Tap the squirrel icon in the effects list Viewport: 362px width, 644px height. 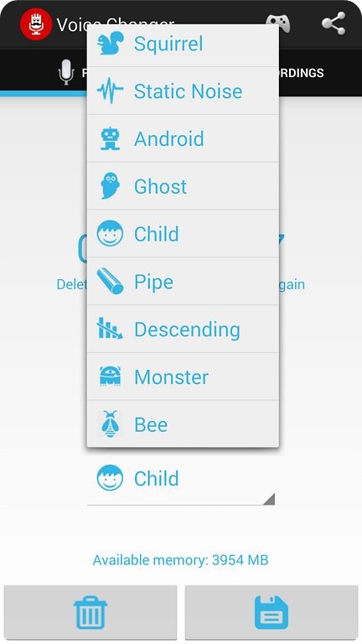click(x=110, y=44)
